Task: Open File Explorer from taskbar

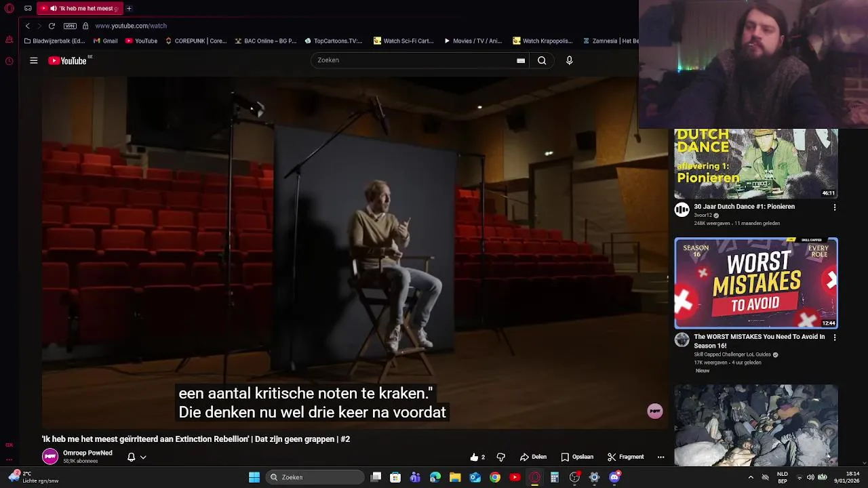Action: click(455, 477)
